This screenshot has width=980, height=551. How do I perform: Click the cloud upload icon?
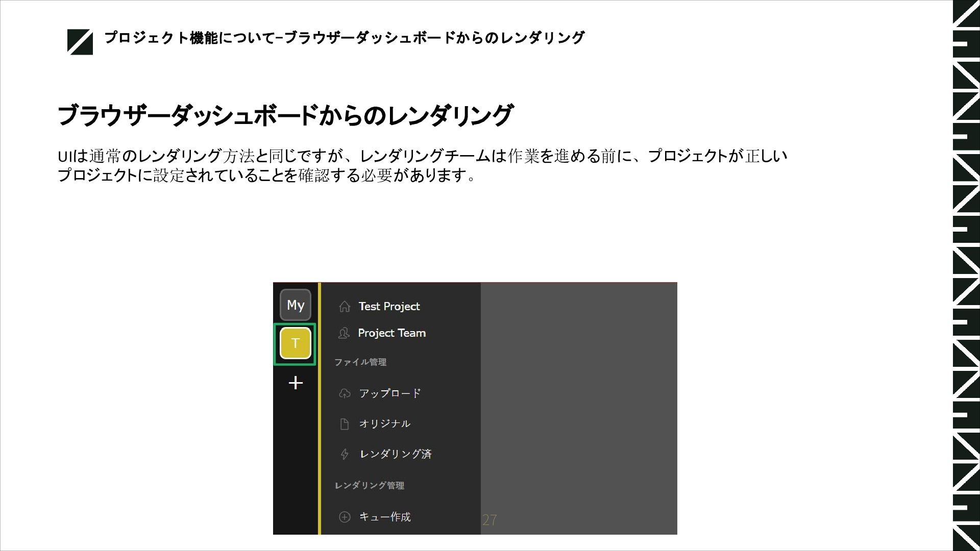coord(345,393)
